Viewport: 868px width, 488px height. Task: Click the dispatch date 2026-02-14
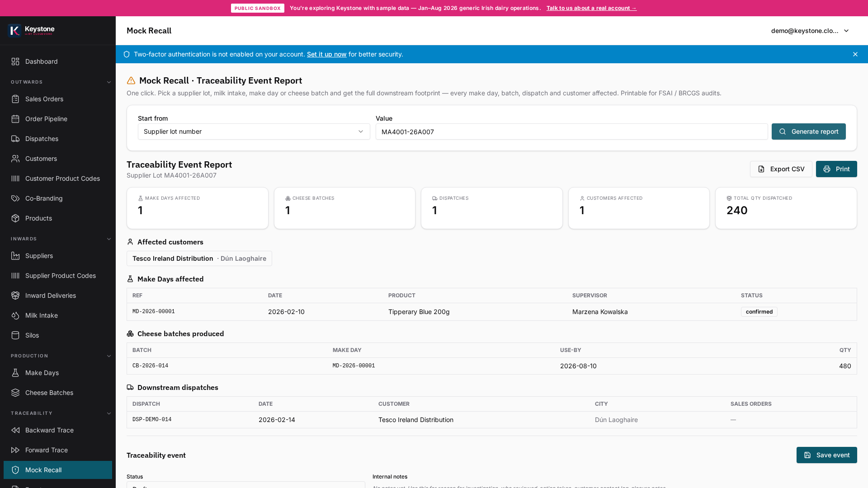click(277, 420)
